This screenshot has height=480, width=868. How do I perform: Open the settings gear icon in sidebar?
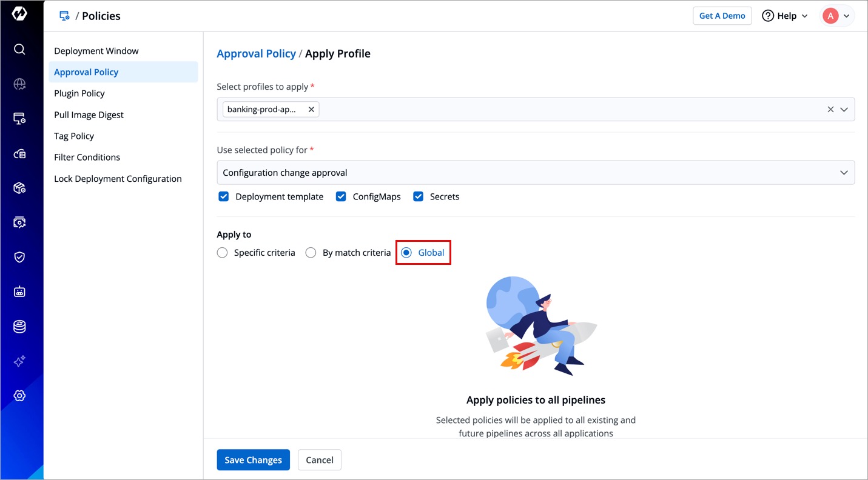pos(19,396)
